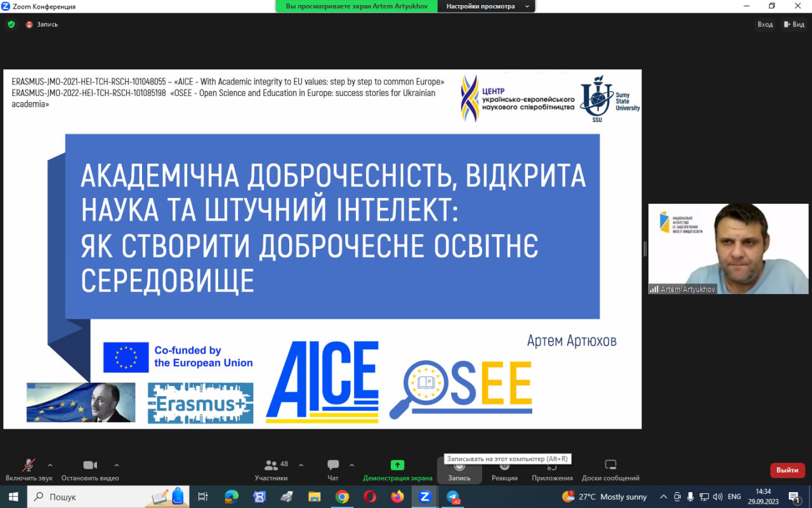Expand audio options next to Включить звук
This screenshot has height=508, width=812.
(50, 465)
